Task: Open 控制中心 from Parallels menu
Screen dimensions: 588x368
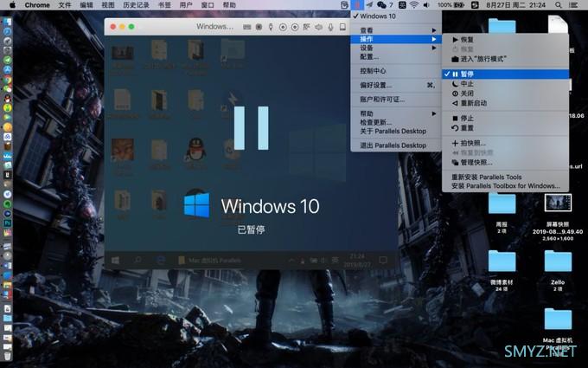Action: pyautogui.click(x=396, y=71)
